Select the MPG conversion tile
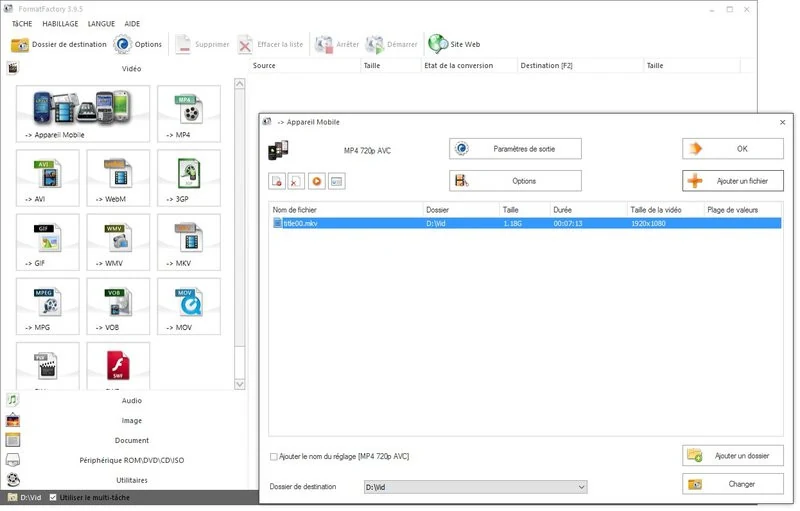The image size is (800, 511). coord(47,306)
